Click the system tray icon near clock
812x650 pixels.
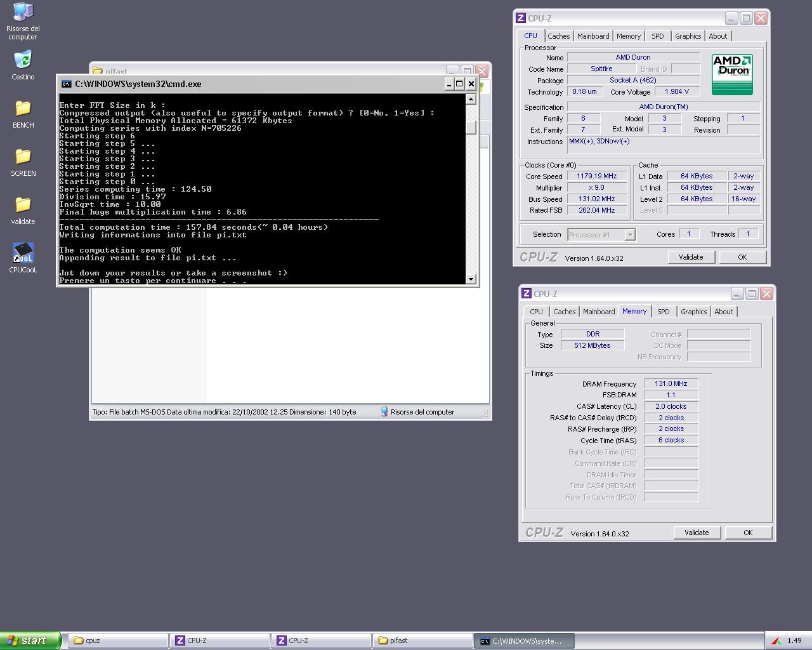point(776,640)
